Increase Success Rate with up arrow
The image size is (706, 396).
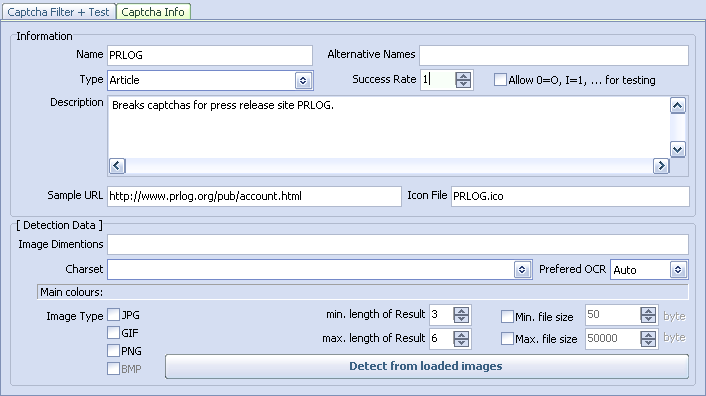point(463,76)
